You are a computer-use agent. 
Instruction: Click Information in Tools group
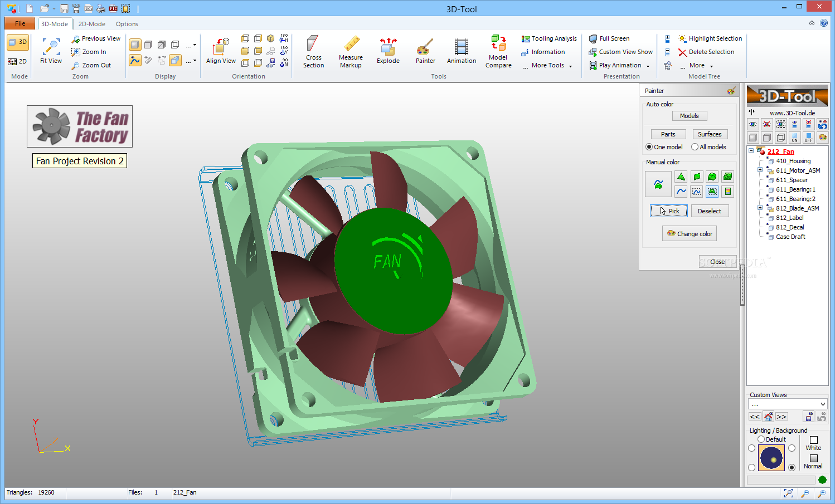543,52
